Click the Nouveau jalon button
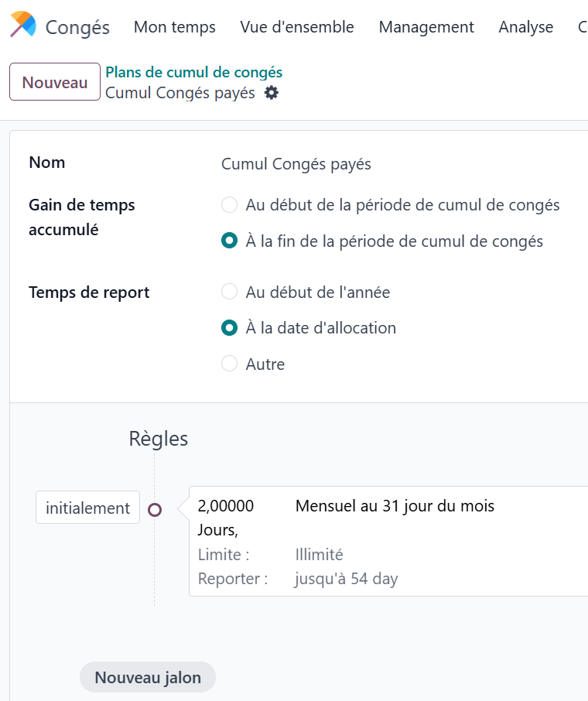The height and width of the screenshot is (701, 588). point(148,677)
